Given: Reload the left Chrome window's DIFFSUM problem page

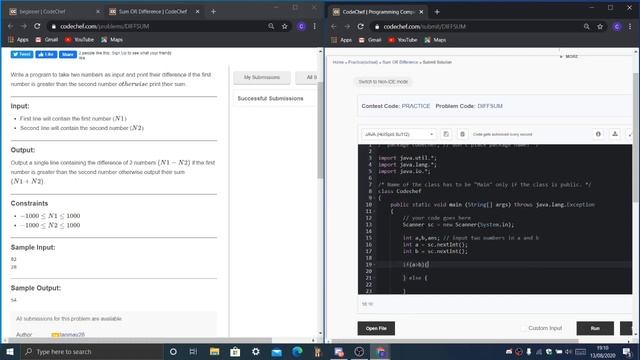Looking at the screenshot, I should 37,26.
